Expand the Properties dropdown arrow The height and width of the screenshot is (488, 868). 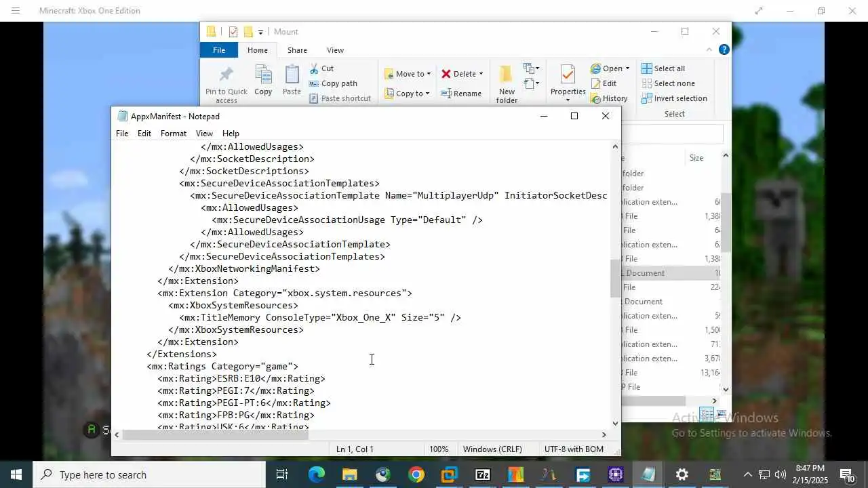coord(568,100)
